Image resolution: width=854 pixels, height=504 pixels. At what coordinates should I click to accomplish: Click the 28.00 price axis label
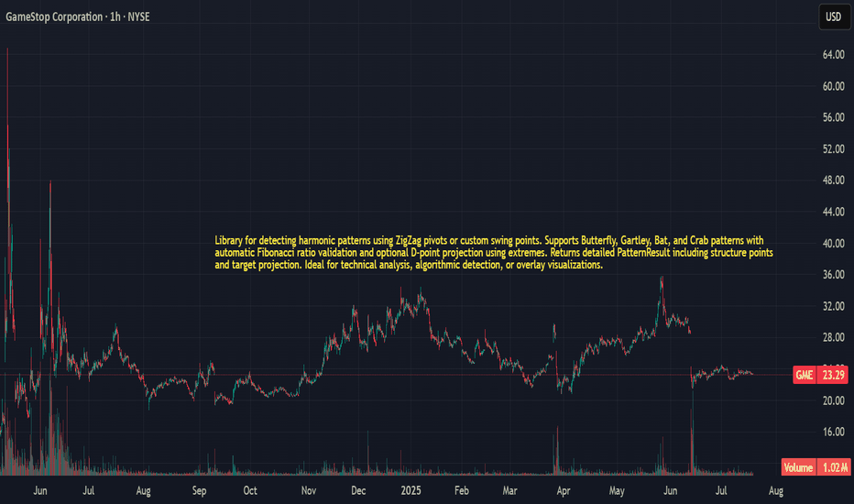point(833,337)
